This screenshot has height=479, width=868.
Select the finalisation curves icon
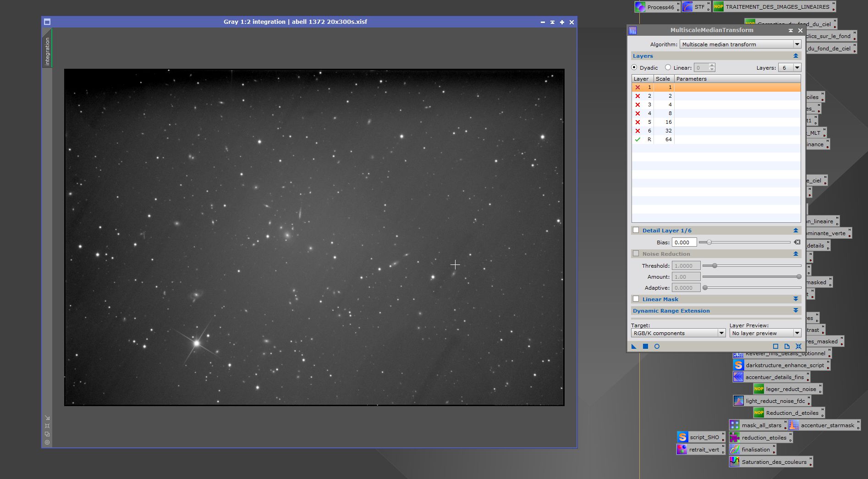[x=734, y=450]
